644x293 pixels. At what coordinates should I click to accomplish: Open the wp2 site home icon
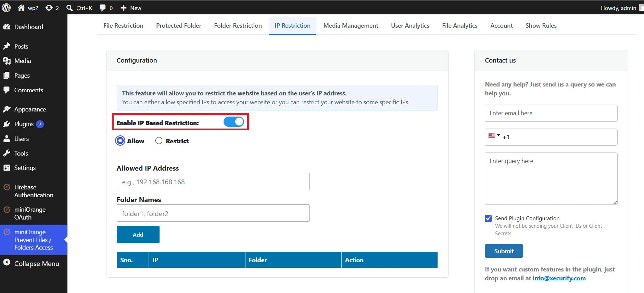tap(21, 8)
